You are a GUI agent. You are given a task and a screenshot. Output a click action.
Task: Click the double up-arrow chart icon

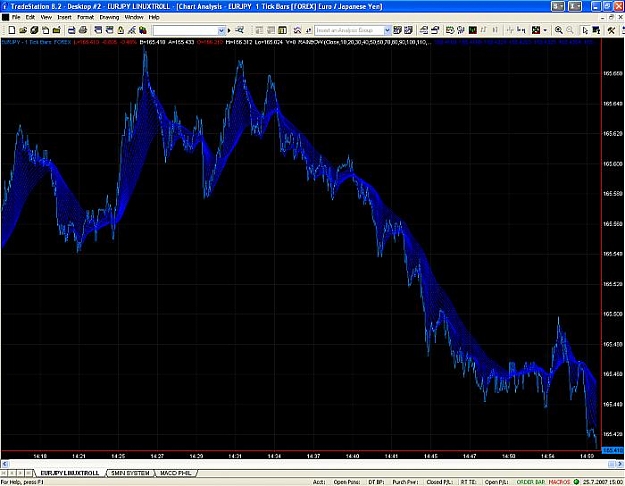[297, 30]
